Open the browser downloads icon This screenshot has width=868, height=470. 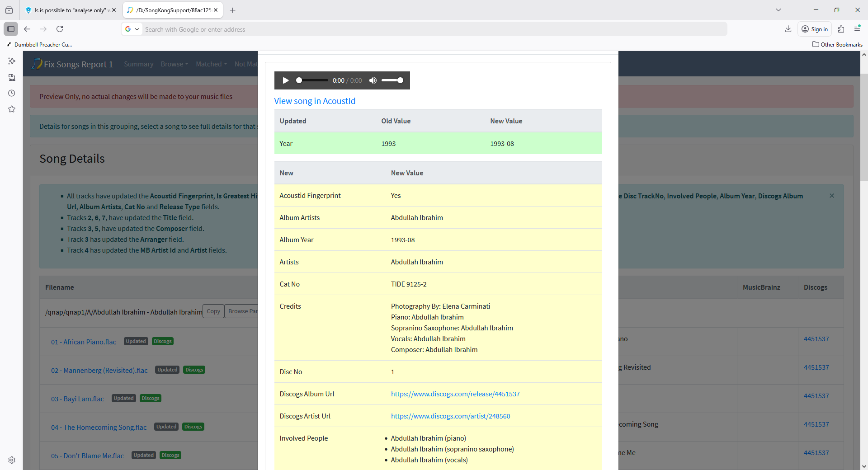click(788, 29)
